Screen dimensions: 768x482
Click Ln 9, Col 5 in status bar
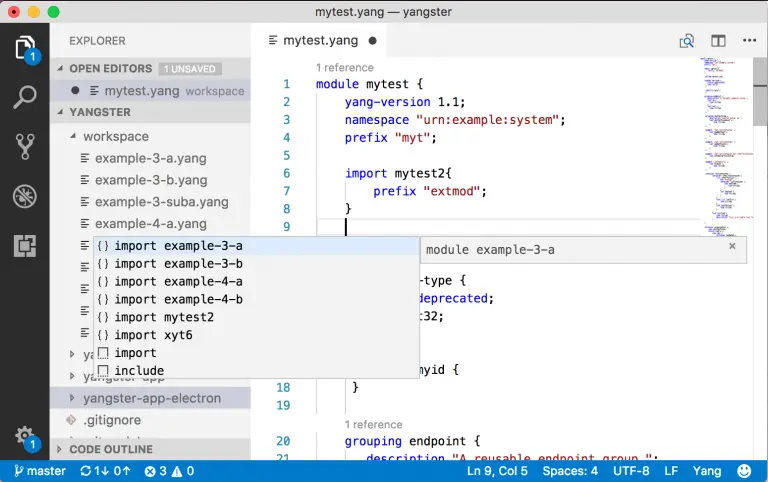coord(497,471)
